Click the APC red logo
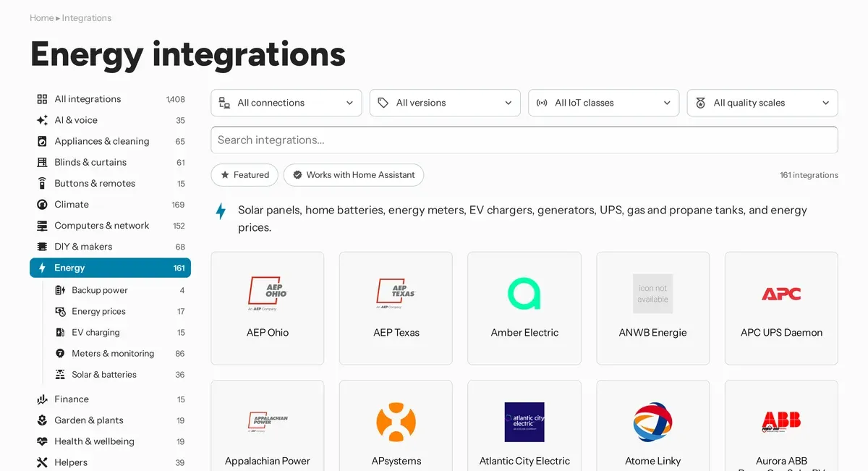868x471 pixels. click(781, 294)
